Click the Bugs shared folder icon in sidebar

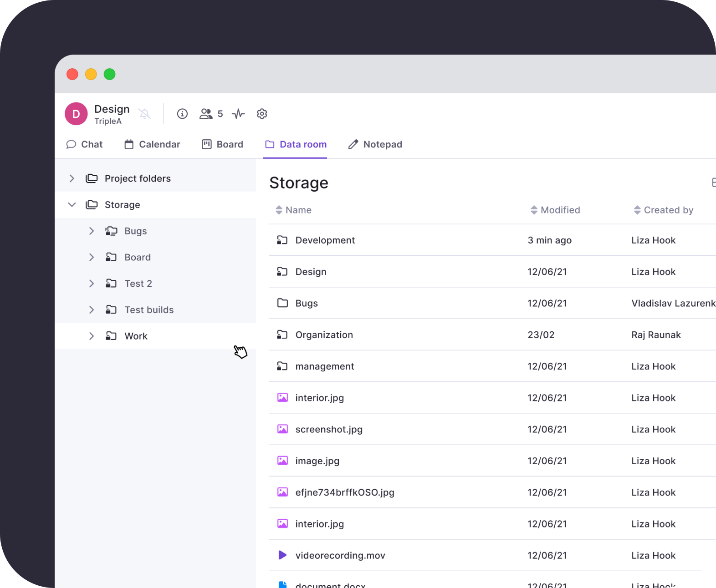pos(111,231)
